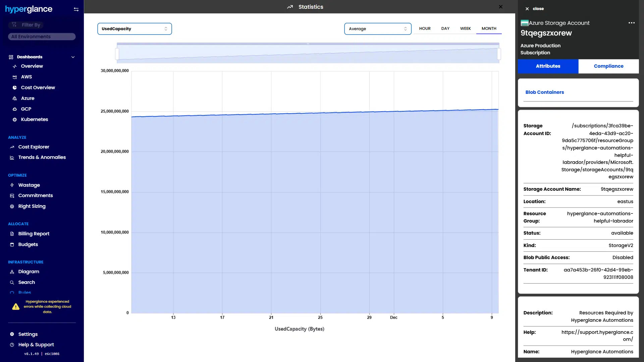The width and height of the screenshot is (644, 362).
Task: Open the Average aggregation dropdown
Action: tap(378, 29)
